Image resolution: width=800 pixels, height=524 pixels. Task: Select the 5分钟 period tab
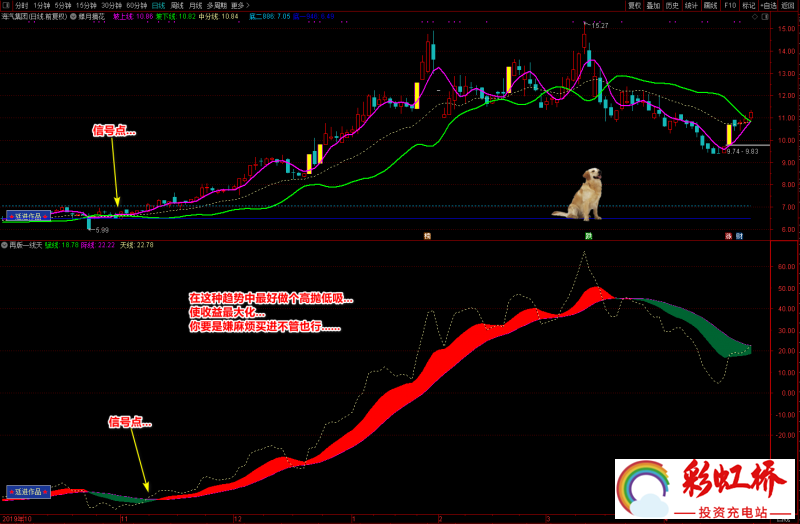point(63,6)
